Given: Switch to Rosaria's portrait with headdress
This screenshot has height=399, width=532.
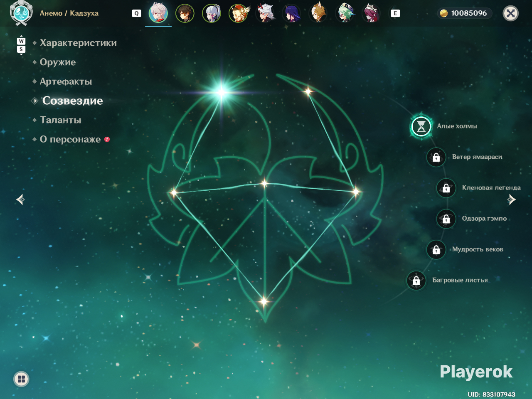Looking at the screenshot, I should (x=371, y=13).
